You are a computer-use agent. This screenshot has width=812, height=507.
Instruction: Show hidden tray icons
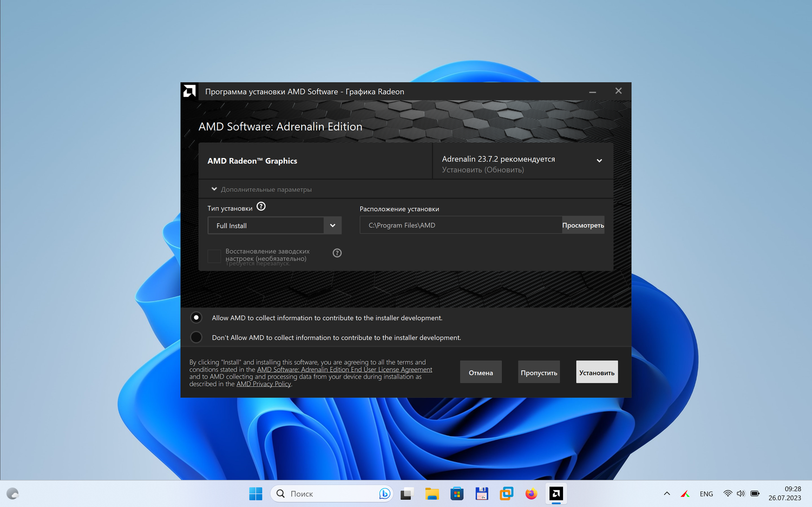667,493
